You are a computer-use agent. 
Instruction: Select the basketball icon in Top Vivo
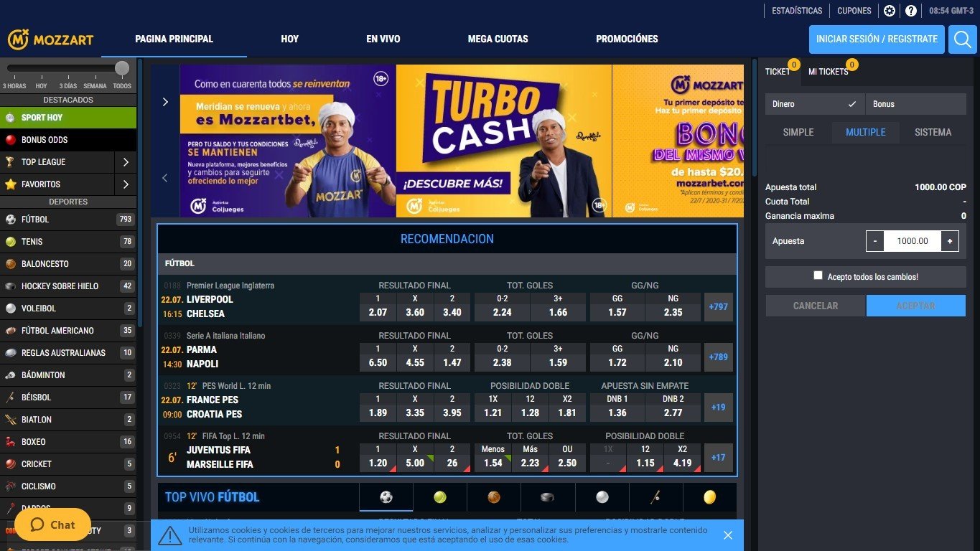[494, 496]
